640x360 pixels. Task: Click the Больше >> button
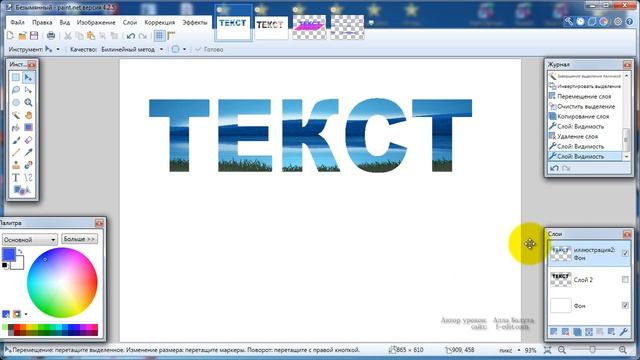(x=79, y=239)
